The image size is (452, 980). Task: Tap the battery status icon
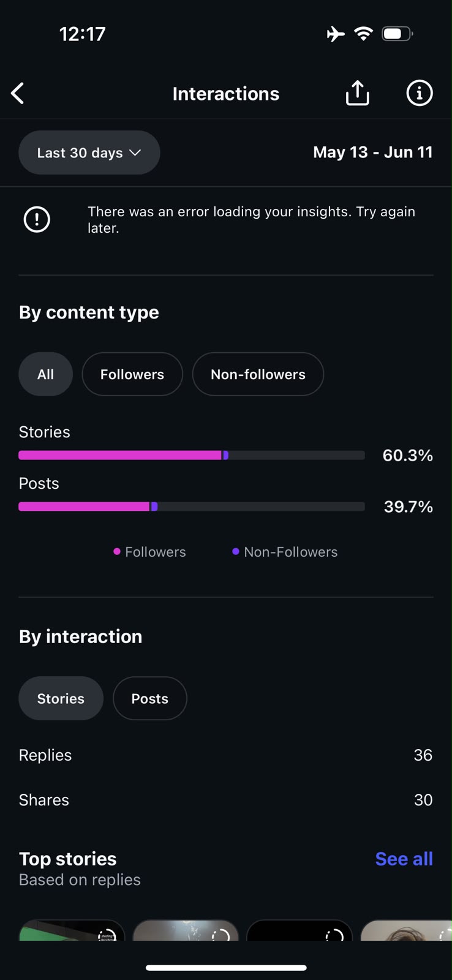(x=397, y=34)
